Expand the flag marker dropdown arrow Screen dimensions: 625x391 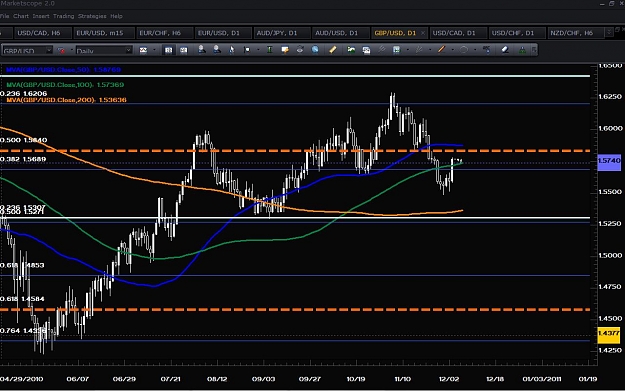pyautogui.click(x=258, y=50)
